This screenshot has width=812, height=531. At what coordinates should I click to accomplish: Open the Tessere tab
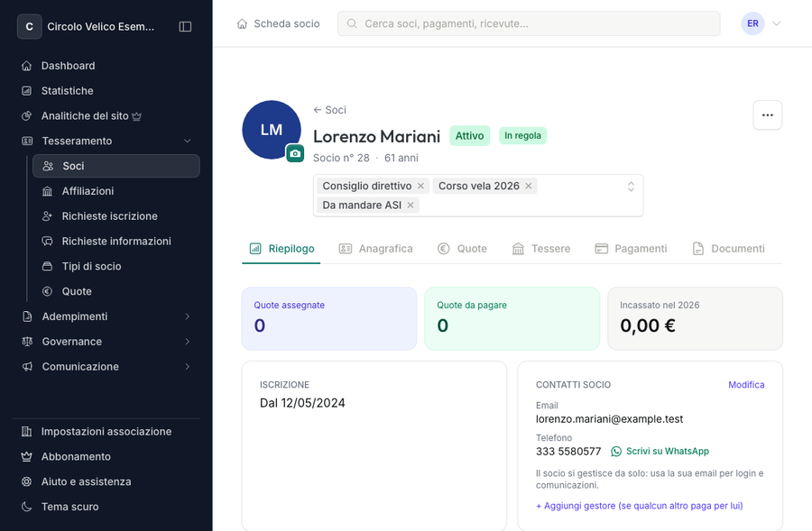540,249
